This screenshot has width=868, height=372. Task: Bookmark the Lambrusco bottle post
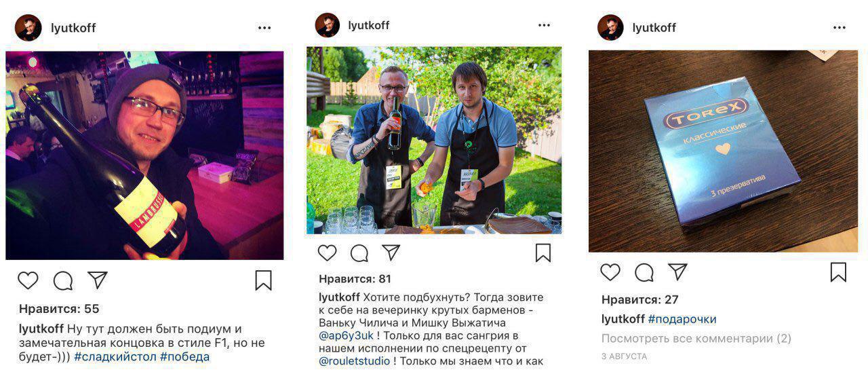pos(263,280)
